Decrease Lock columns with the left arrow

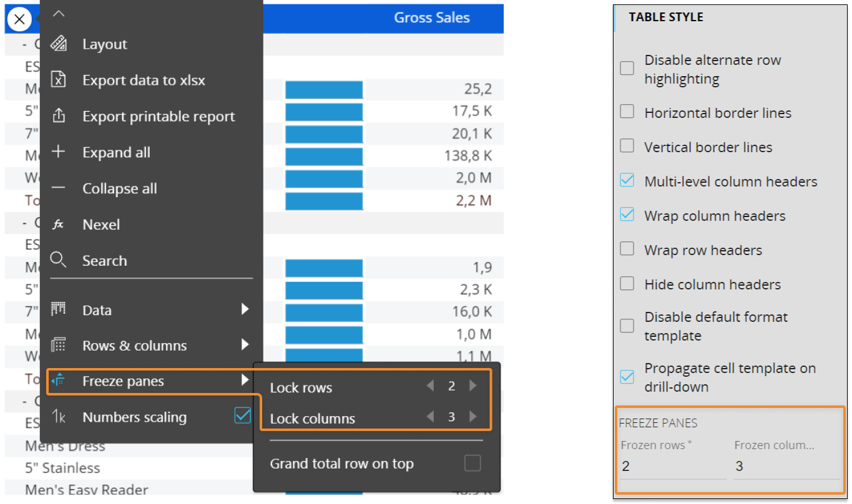(x=430, y=417)
